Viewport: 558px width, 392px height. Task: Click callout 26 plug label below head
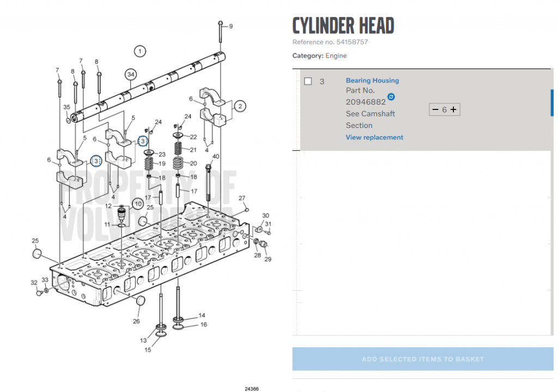coord(136,321)
